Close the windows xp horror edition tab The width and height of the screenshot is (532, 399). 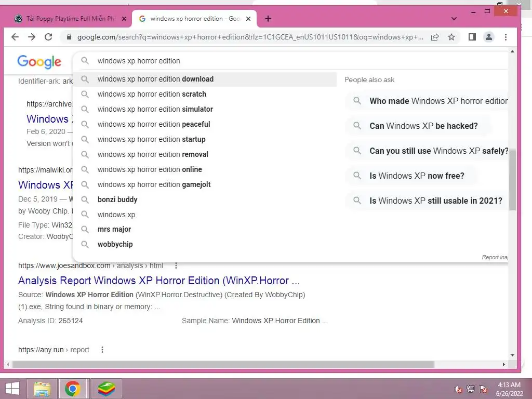tap(248, 19)
